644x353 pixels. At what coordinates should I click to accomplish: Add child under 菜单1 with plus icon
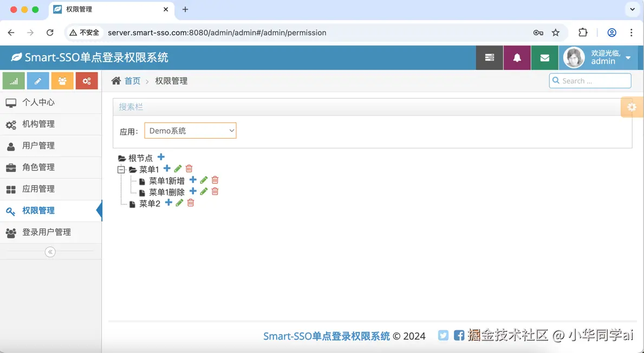(x=167, y=168)
